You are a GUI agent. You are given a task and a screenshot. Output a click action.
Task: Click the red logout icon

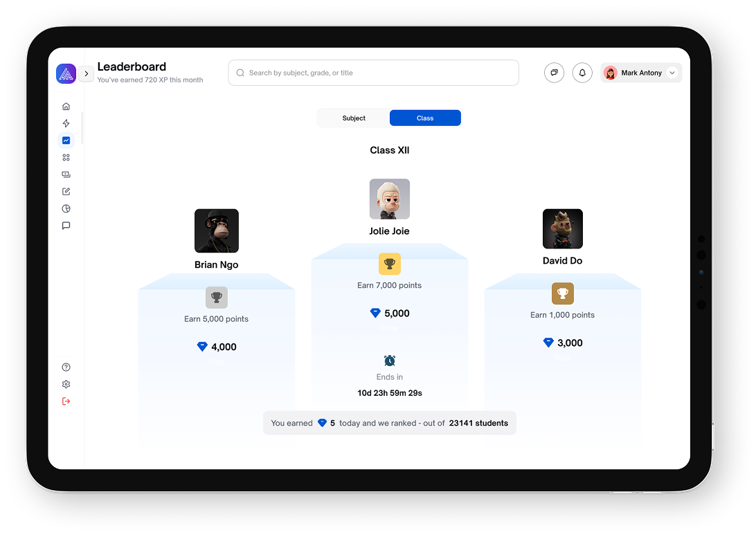66,401
